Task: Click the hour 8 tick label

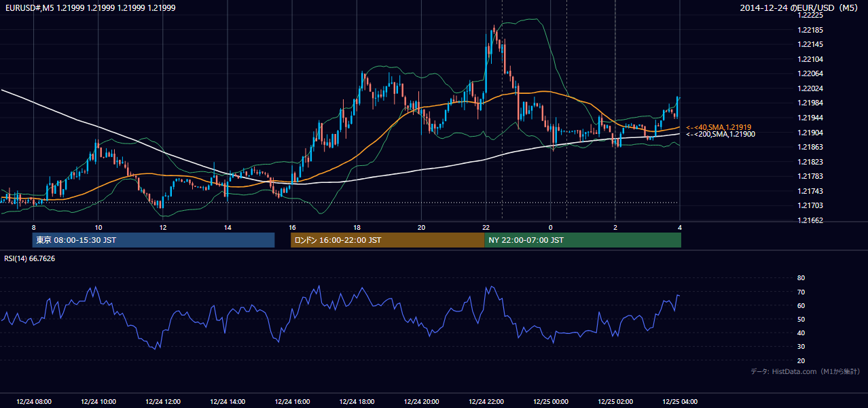Action: [33, 227]
